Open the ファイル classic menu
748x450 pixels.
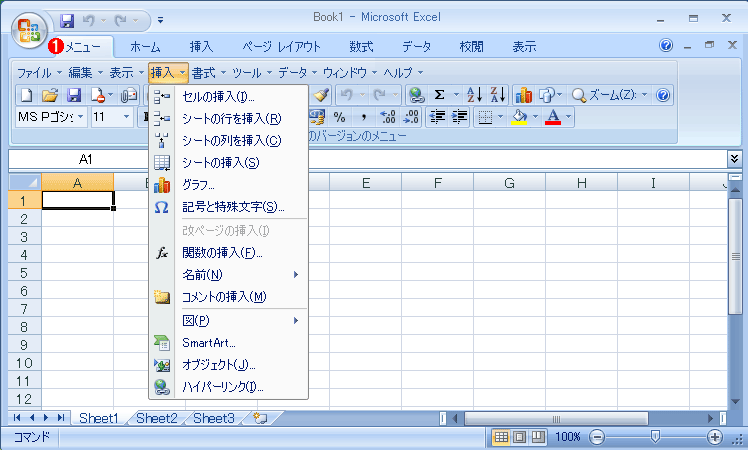pyautogui.click(x=39, y=73)
